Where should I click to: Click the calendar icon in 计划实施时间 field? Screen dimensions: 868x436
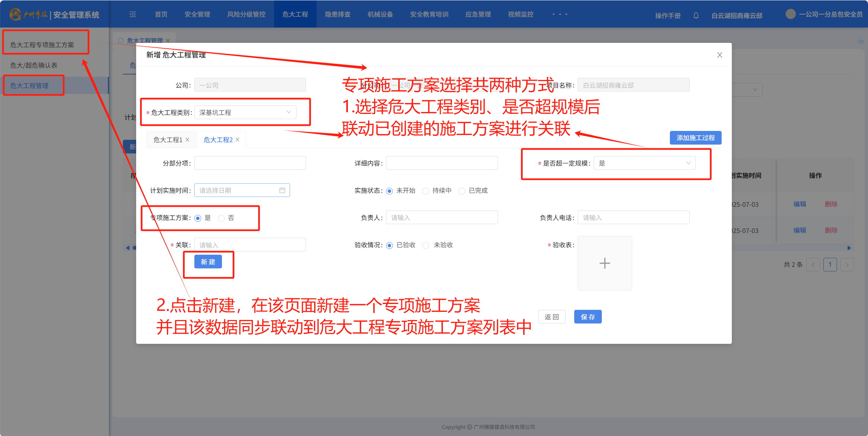point(282,190)
